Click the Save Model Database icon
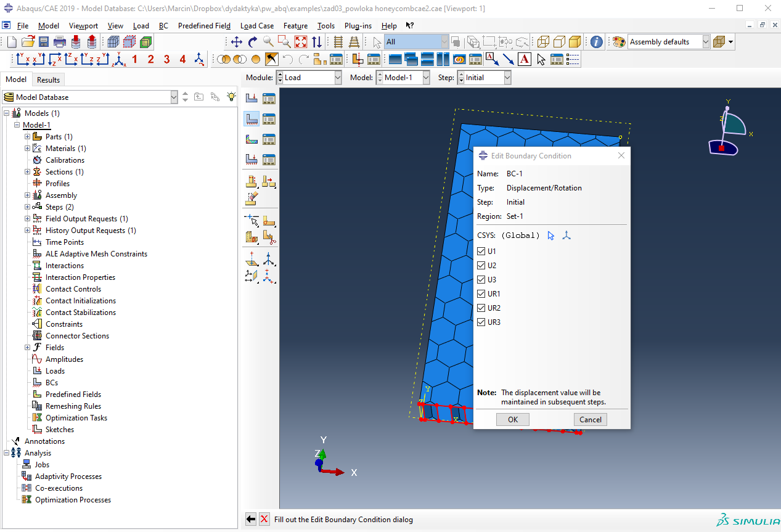The image size is (781, 532). point(44,42)
